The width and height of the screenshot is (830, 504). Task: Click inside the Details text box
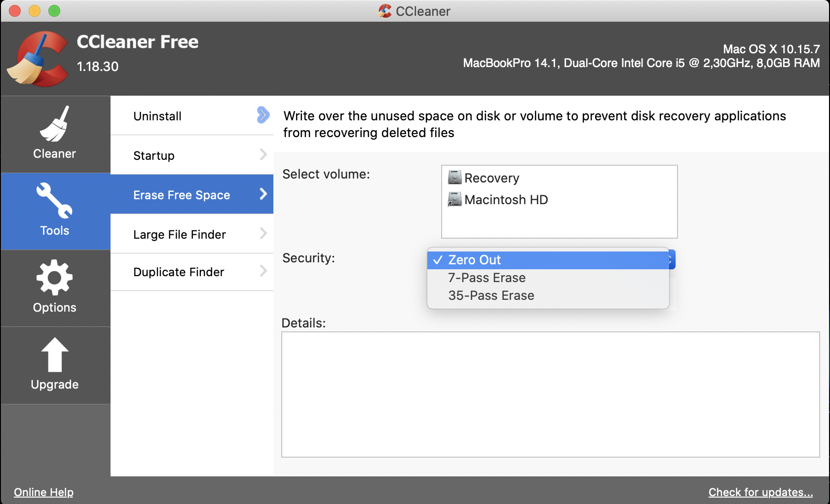coord(550,395)
